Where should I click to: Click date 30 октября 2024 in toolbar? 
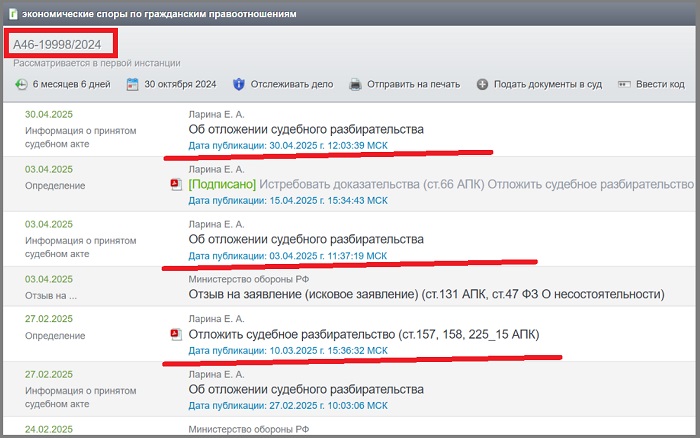pyautogui.click(x=180, y=84)
